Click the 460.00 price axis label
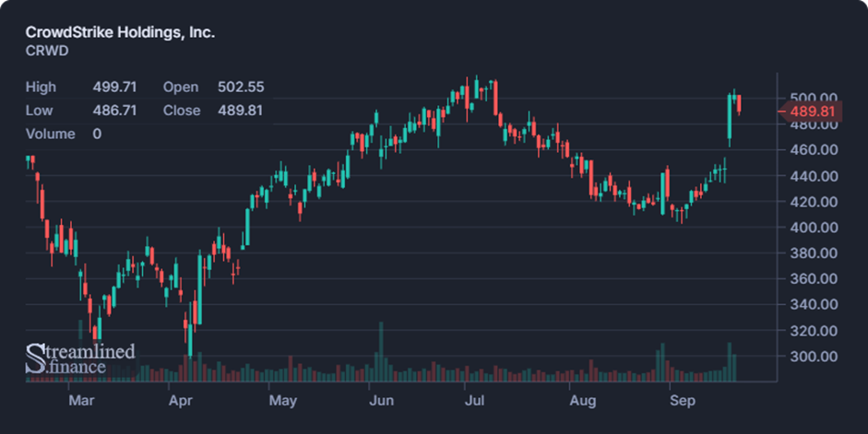 (814, 150)
